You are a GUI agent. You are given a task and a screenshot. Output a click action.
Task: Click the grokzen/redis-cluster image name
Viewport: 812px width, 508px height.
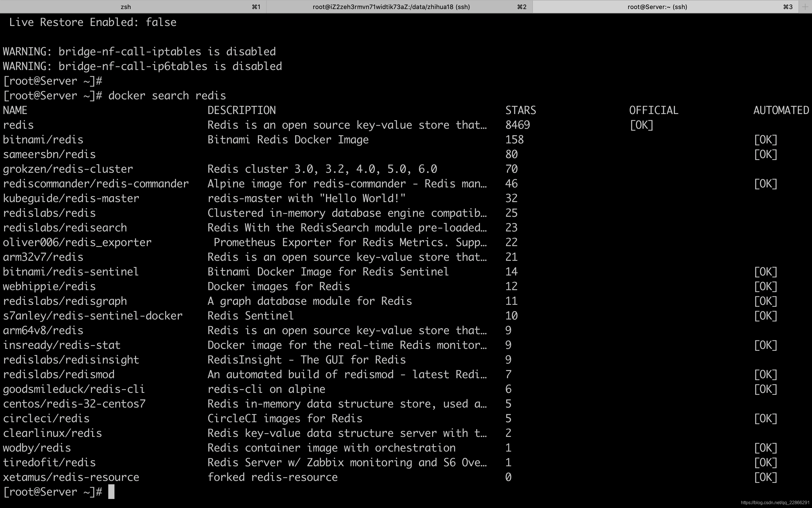point(68,169)
